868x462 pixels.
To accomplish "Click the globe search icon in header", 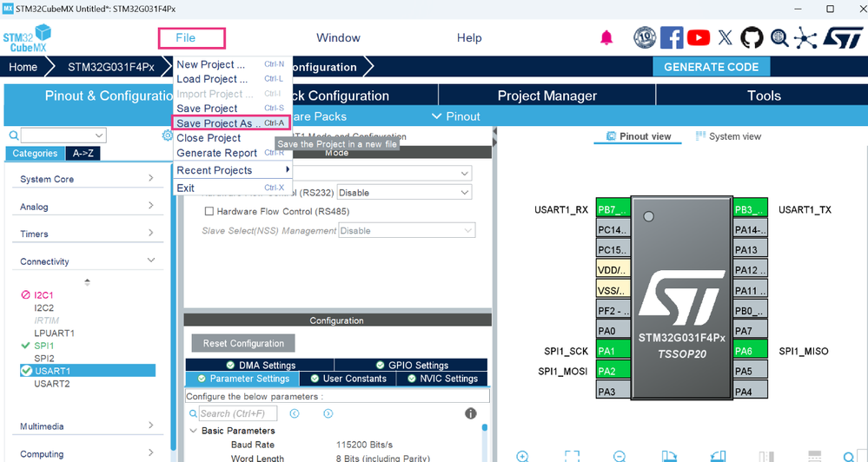I will [779, 37].
